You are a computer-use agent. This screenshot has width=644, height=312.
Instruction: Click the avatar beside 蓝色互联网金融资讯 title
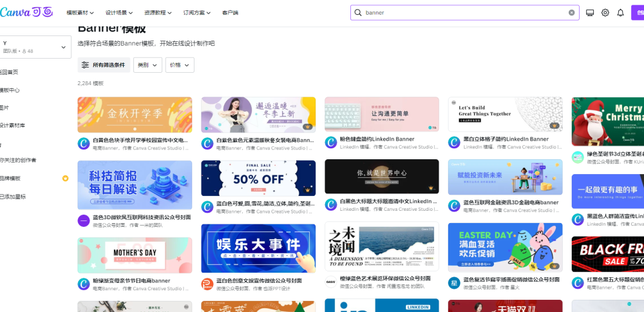pyautogui.click(x=454, y=206)
